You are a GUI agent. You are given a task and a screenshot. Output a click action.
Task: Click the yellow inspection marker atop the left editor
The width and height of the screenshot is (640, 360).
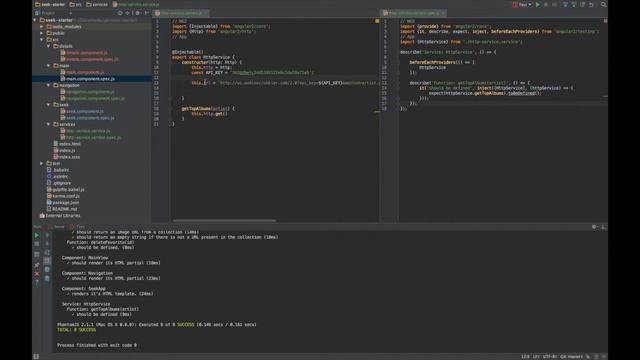(x=377, y=21)
